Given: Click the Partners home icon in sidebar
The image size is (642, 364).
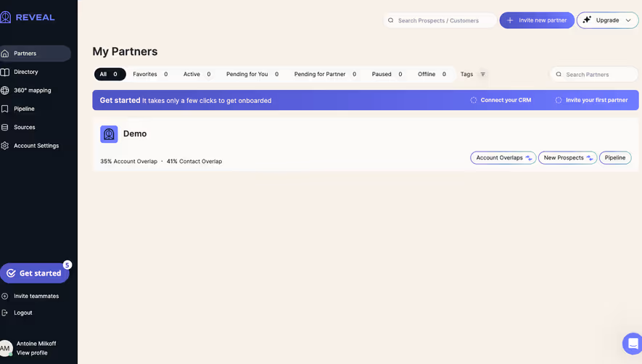Looking at the screenshot, I should 5,54.
